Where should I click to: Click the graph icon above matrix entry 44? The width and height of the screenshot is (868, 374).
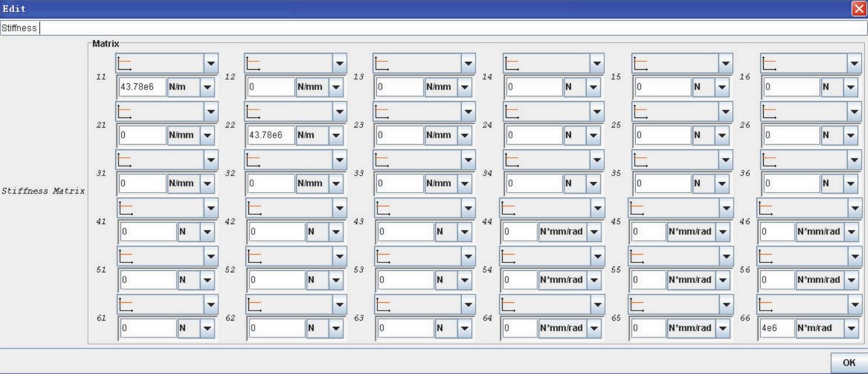(x=508, y=208)
